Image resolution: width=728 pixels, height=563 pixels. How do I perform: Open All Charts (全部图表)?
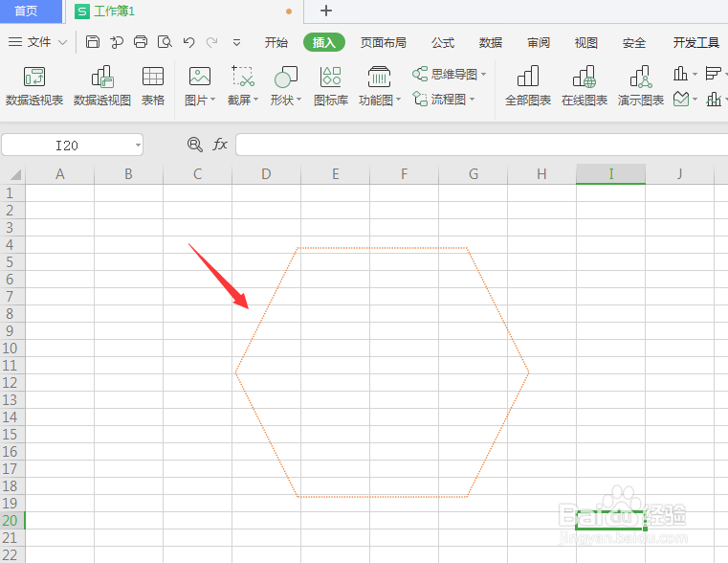(528, 86)
